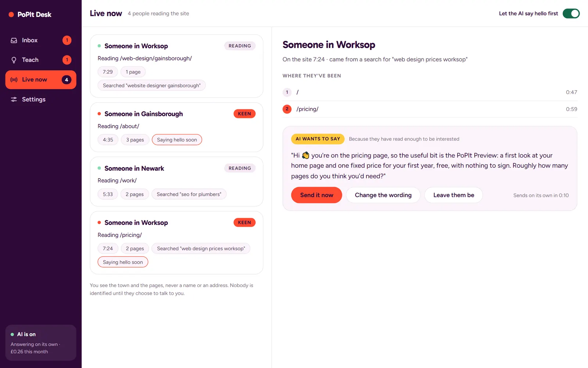Click the Teach notification badge
The height and width of the screenshot is (368, 588).
[67, 60]
